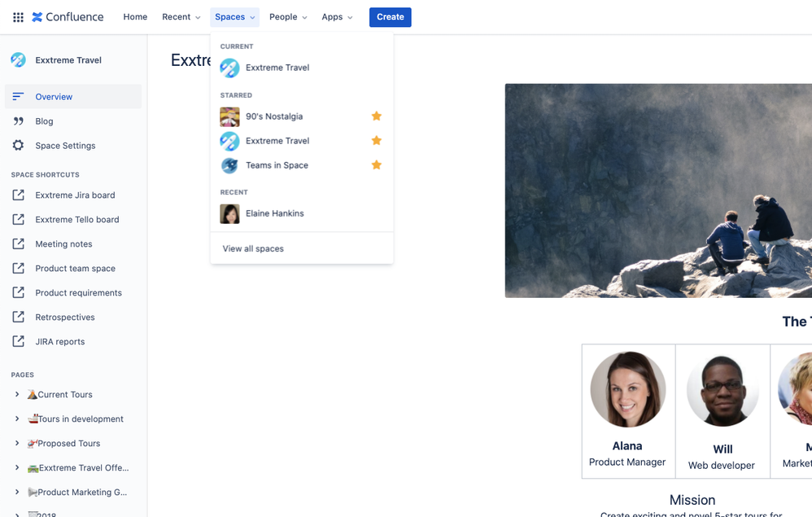Click external link icon beside Product requirements
The height and width of the screenshot is (517, 812).
pyautogui.click(x=18, y=292)
